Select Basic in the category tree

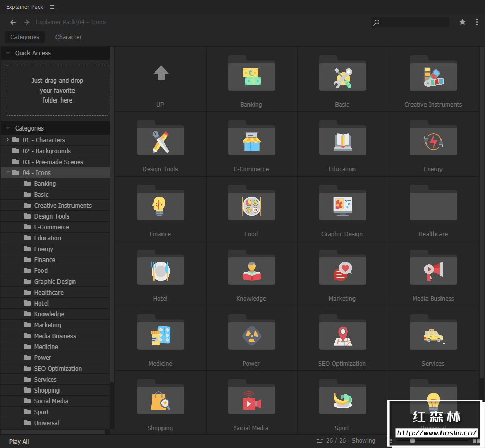(x=55, y=194)
